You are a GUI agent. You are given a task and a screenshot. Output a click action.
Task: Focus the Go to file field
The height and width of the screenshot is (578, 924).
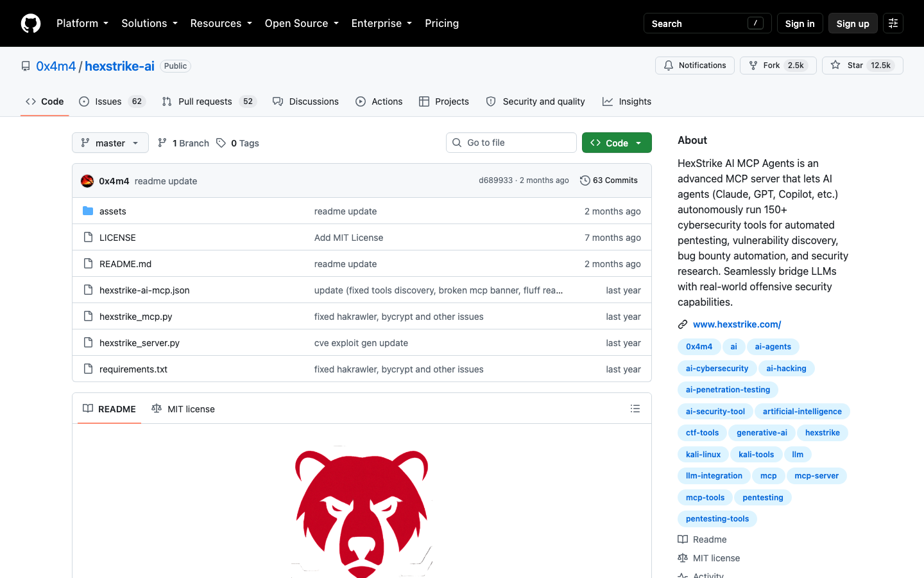coord(511,143)
